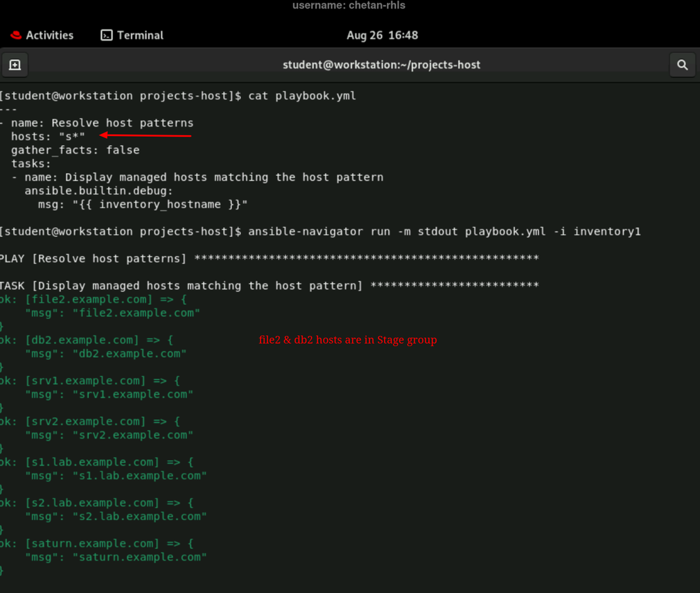Viewport: 700px width, 593px height.
Task: Click the gather_facts: false line
Action: coord(75,150)
